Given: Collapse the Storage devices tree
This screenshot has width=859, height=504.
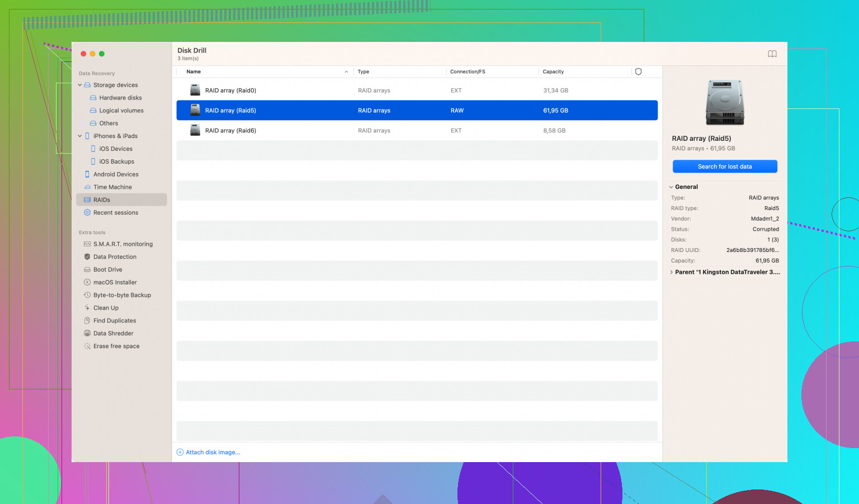Looking at the screenshot, I should [x=80, y=85].
